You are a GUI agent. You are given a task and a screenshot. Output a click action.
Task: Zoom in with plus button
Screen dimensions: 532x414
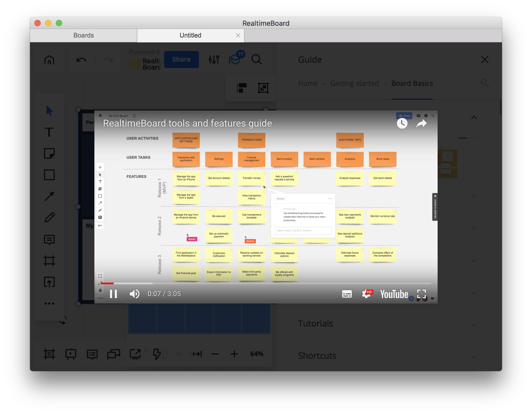[x=234, y=354]
